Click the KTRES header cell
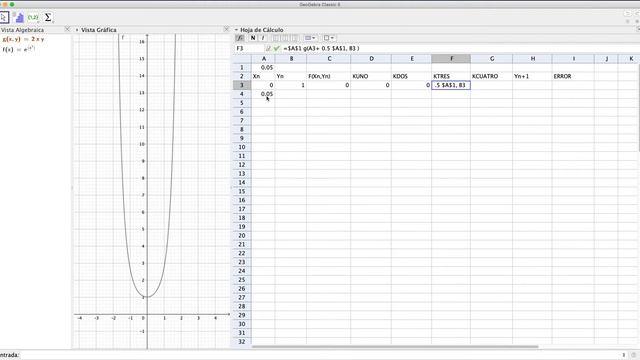 click(451, 76)
